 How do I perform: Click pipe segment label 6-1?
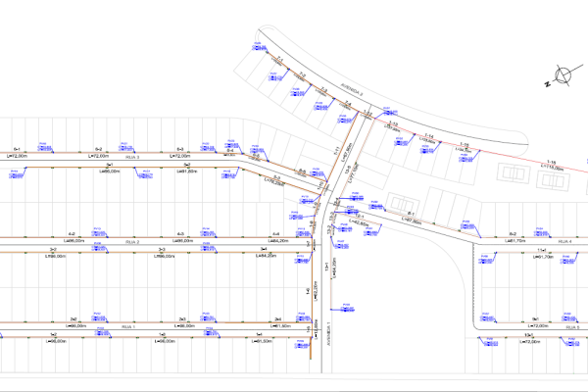click(x=17, y=149)
